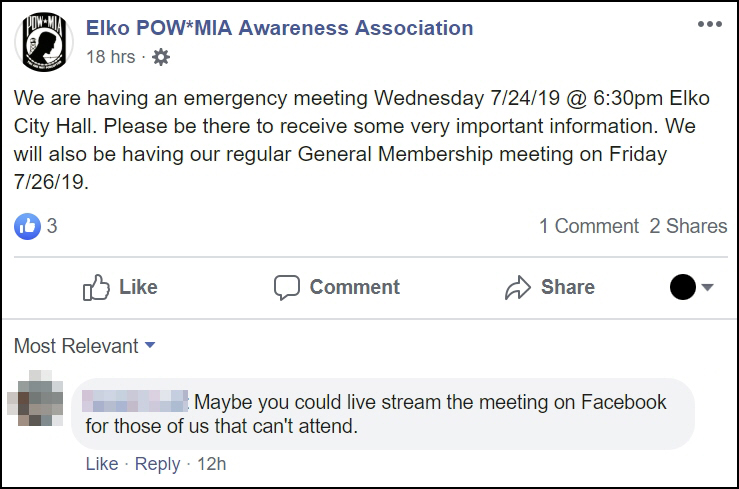The image size is (739, 489).
Task: Reply to the live stream comment
Action: click(x=157, y=464)
